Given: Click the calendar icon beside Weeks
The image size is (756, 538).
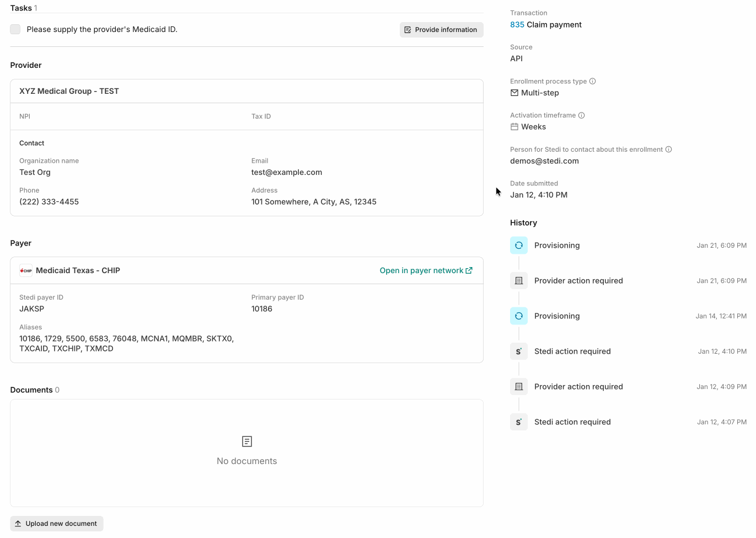Looking at the screenshot, I should coord(513,126).
